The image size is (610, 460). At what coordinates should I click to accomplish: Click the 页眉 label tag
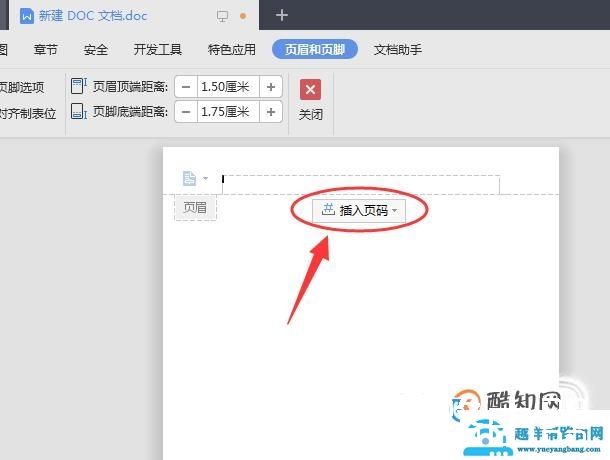coord(195,207)
